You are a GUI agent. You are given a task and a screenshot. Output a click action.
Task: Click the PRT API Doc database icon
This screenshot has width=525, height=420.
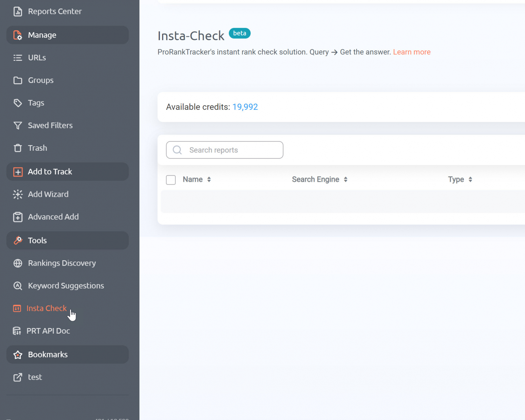click(x=17, y=331)
